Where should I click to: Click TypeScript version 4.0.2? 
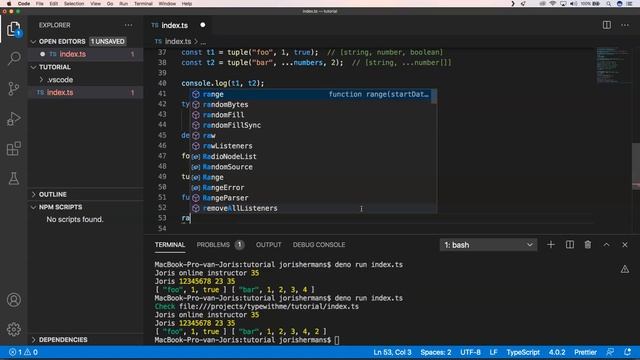tap(557, 352)
